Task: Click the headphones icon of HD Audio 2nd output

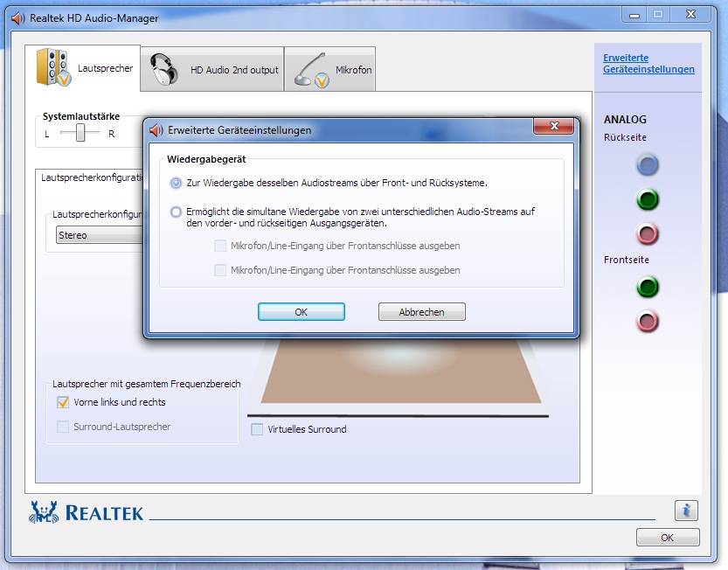Action: coord(164,69)
